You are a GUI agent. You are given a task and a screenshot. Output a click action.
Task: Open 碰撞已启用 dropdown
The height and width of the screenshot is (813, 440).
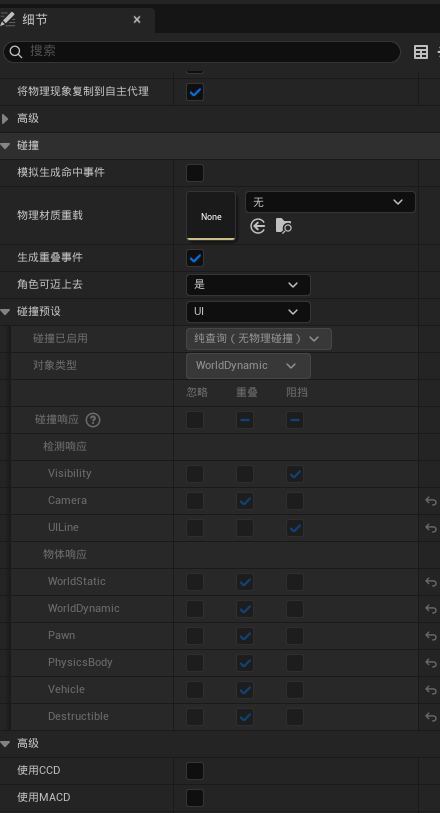point(259,339)
